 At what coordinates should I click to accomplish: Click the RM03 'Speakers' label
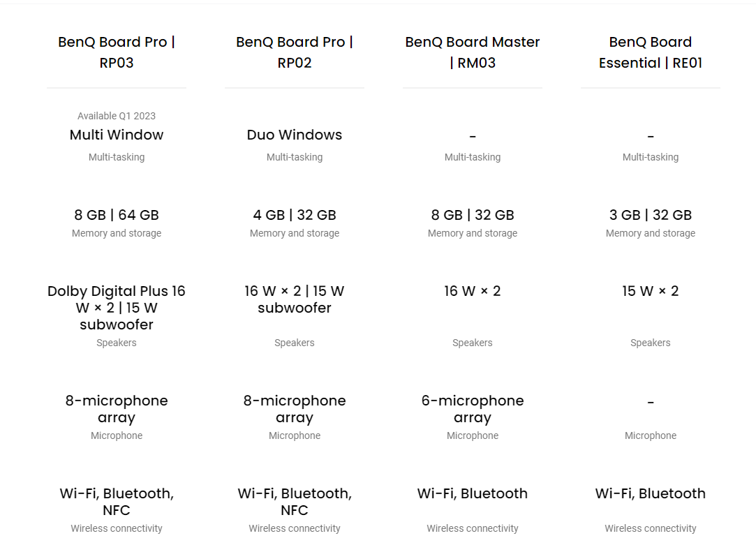[473, 343]
